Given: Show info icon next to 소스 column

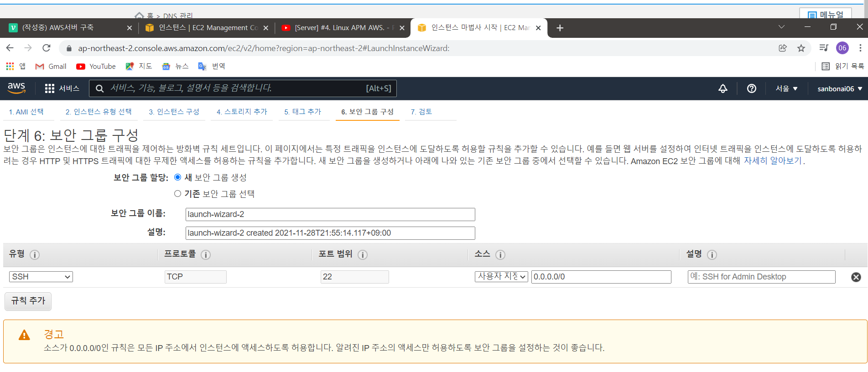Looking at the screenshot, I should point(500,255).
